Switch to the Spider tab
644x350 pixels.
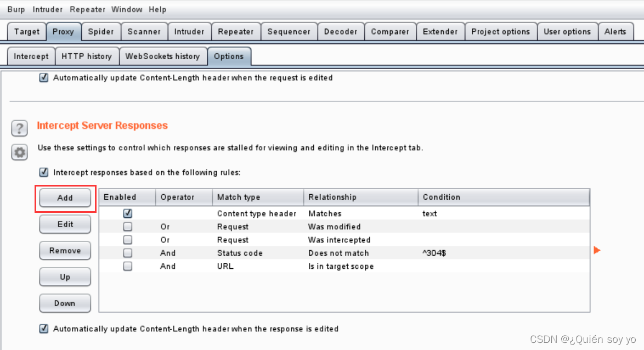[100, 32]
